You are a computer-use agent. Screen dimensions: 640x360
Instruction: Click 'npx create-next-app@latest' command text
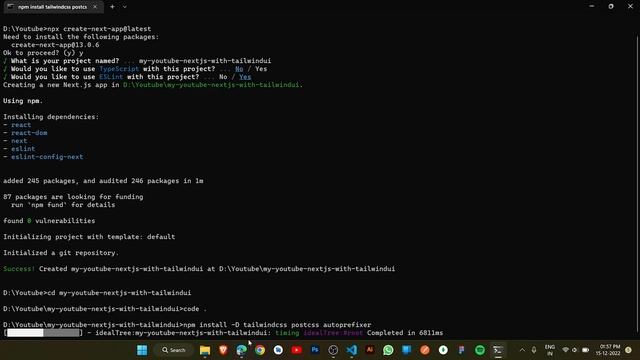click(99, 29)
